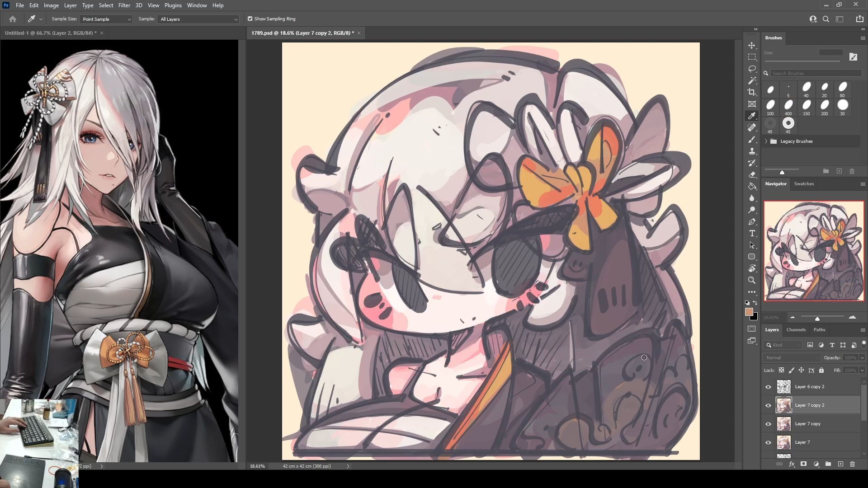Viewport: 868px width, 488px height.
Task: Toggle the layer filtering on/off switch
Action: 863,344
